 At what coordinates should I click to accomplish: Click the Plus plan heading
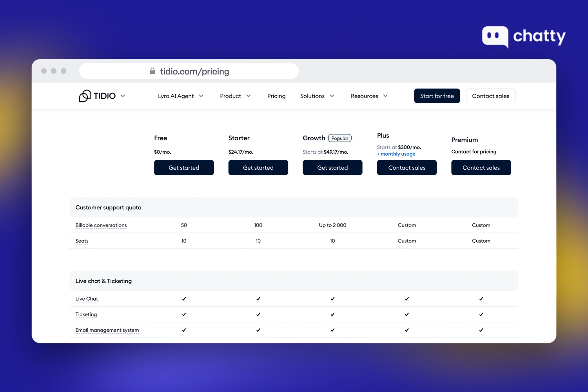[383, 136]
